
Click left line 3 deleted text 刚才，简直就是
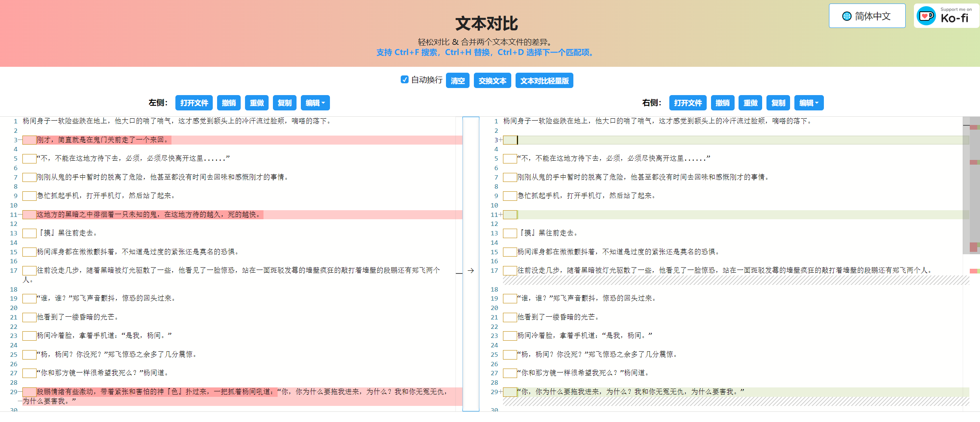pyautogui.click(x=61, y=140)
